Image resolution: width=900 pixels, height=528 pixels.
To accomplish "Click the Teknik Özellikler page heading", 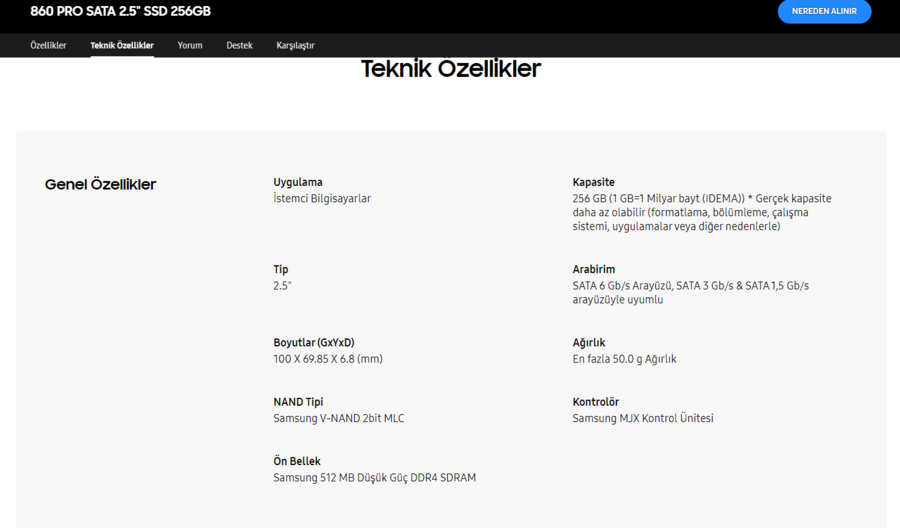I will 451,68.
